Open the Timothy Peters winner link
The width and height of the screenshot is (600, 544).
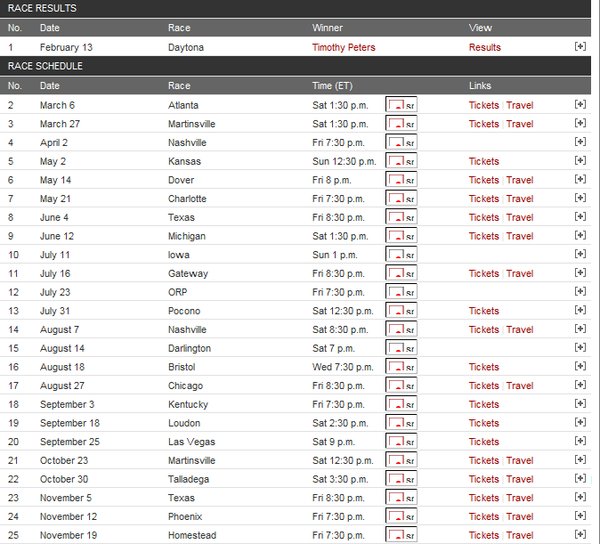(344, 47)
